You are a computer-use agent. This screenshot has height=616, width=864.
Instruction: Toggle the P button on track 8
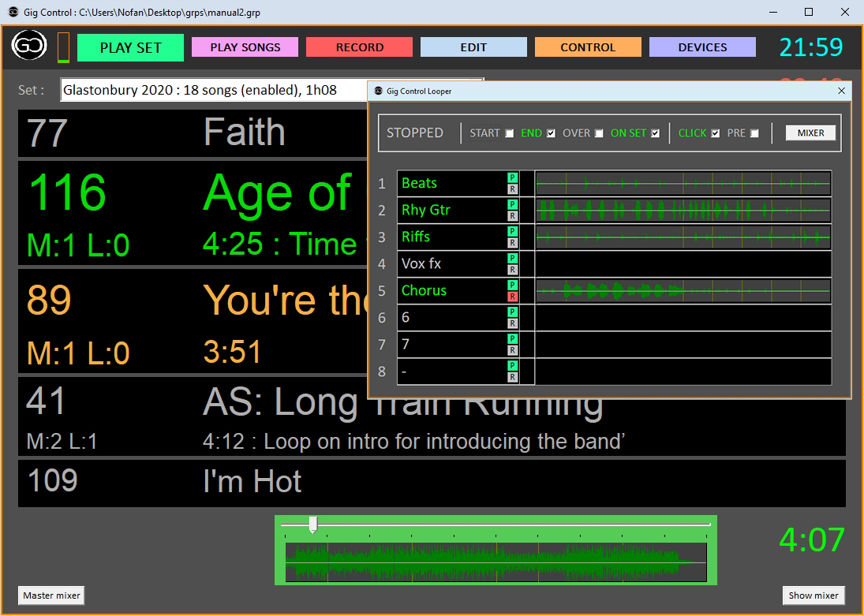click(512, 366)
